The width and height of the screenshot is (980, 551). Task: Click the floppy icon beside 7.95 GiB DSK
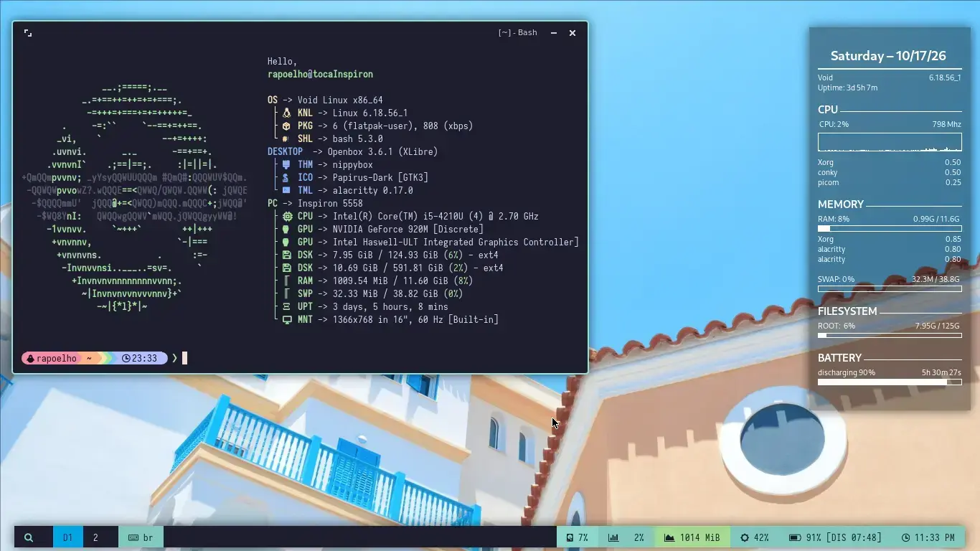[287, 255]
